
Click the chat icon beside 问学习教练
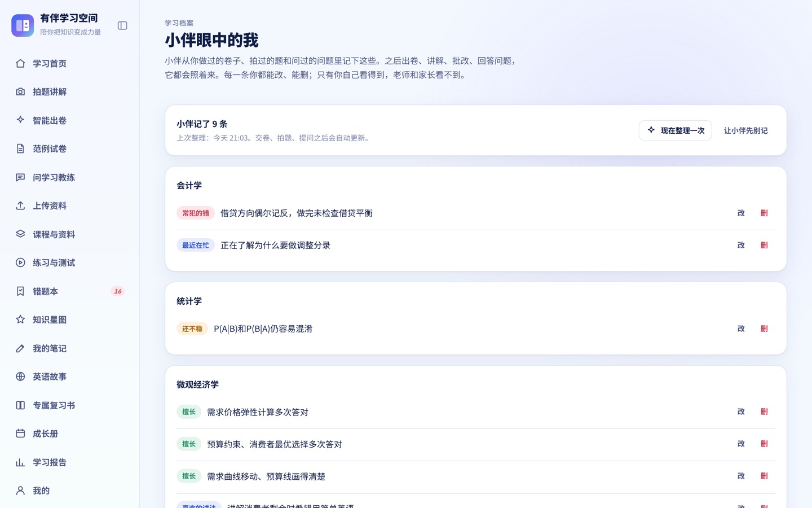coord(20,177)
